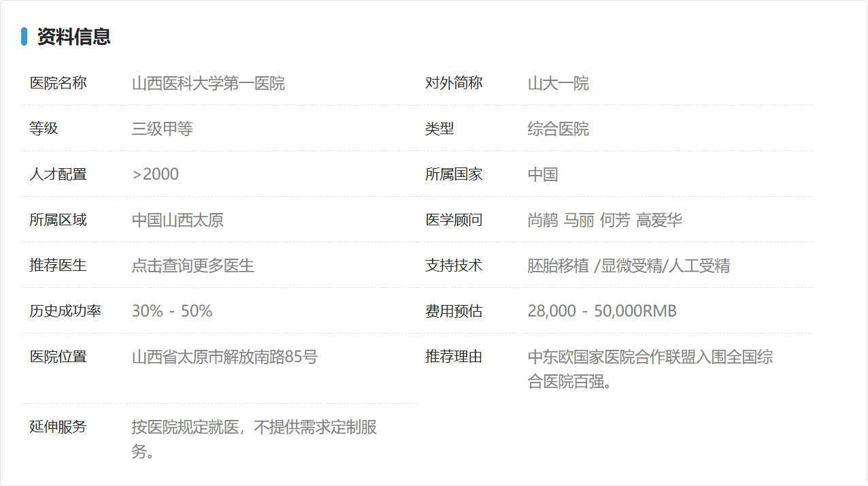Screen dimensions: 868x486
Task: Click the region value 中国山西太原
Action: point(178,220)
